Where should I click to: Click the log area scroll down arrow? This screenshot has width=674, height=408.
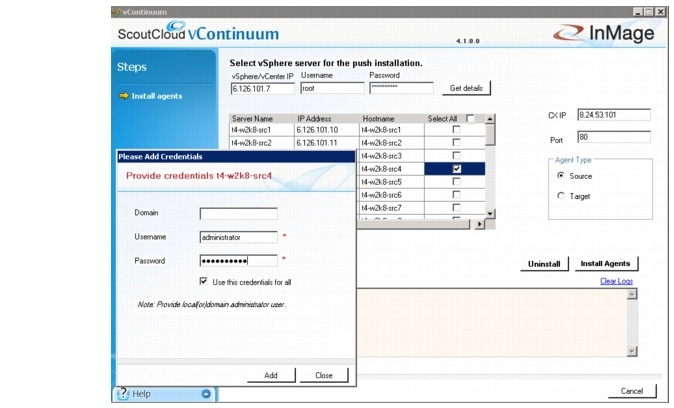(x=632, y=351)
